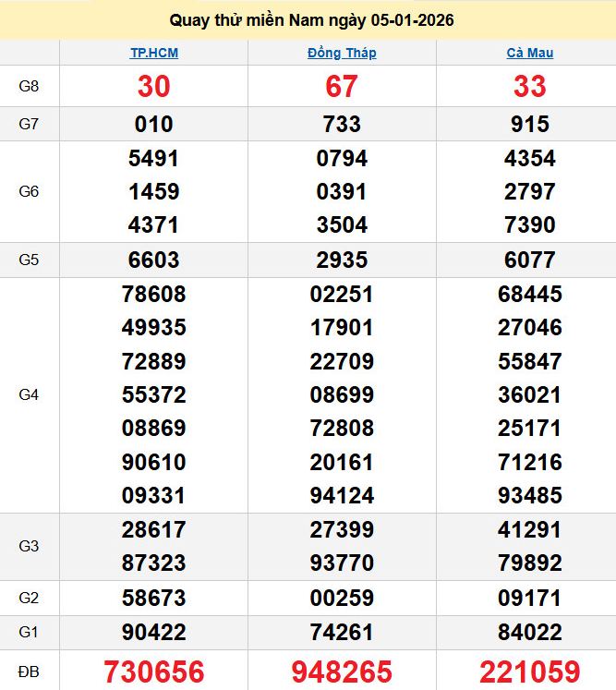Viewport: 616px width, 690px height.
Task: Select the G8 prize row label
Action: click(x=29, y=87)
